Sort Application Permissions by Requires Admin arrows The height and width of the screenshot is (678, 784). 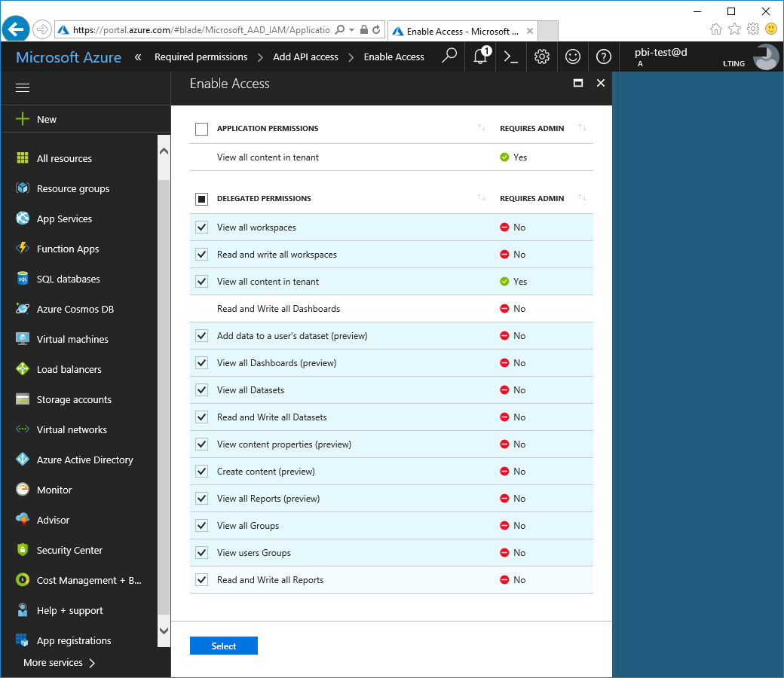click(x=582, y=128)
